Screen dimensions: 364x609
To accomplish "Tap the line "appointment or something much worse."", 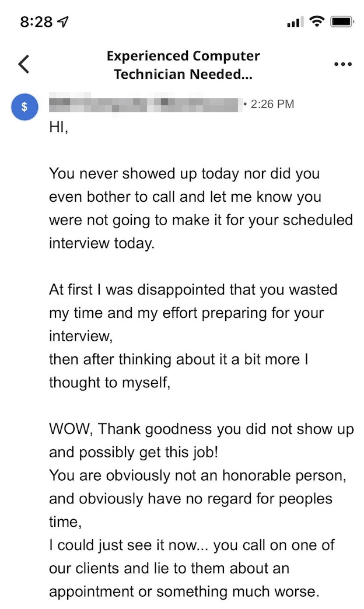I will click(x=184, y=591).
